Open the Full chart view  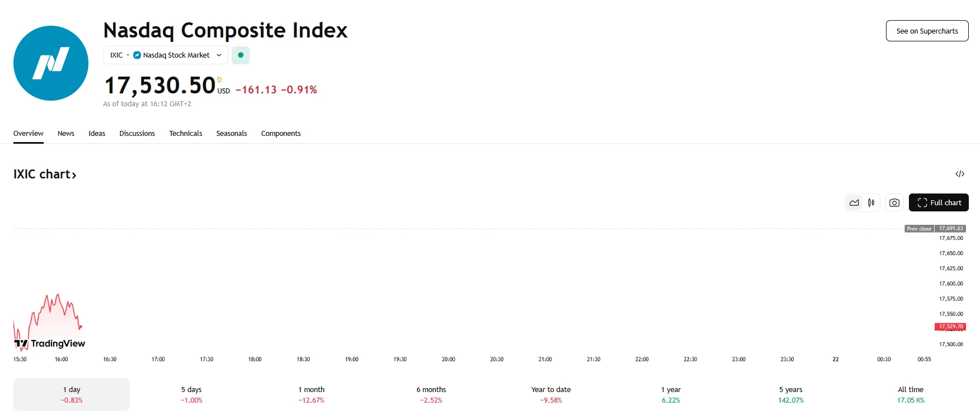939,202
